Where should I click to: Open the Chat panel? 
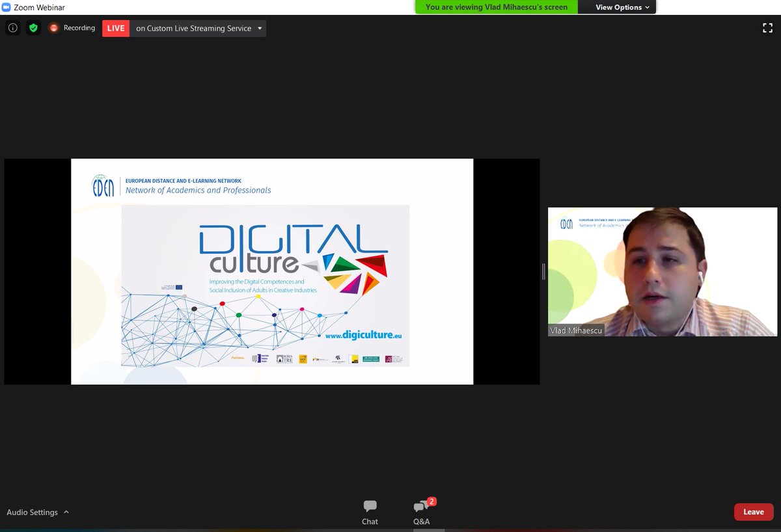pyautogui.click(x=370, y=512)
